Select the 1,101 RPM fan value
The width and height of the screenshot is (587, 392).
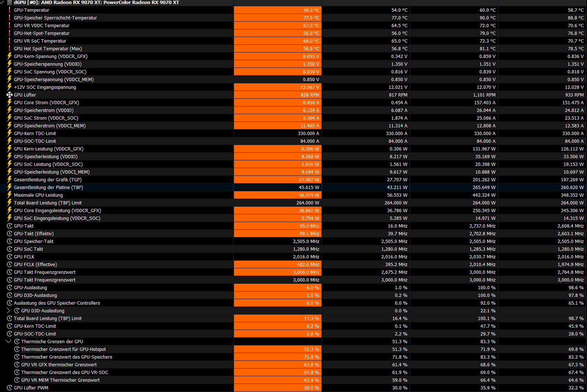point(484,95)
